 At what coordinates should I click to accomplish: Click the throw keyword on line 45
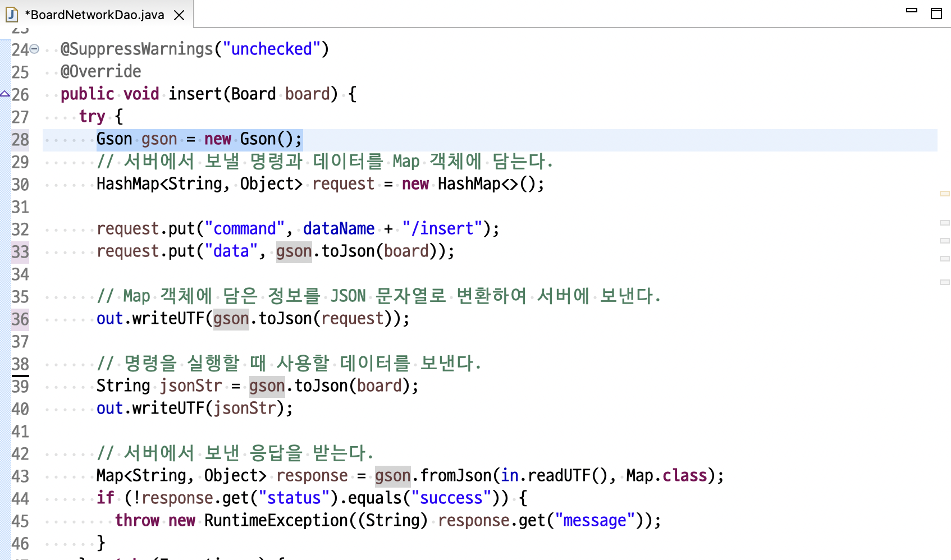click(x=137, y=520)
